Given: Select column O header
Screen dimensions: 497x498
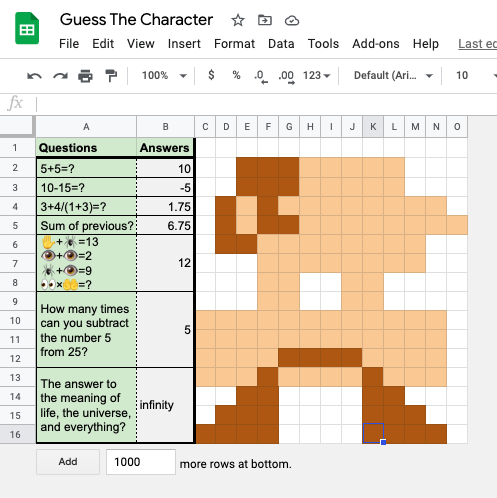Looking at the screenshot, I should tap(457, 127).
